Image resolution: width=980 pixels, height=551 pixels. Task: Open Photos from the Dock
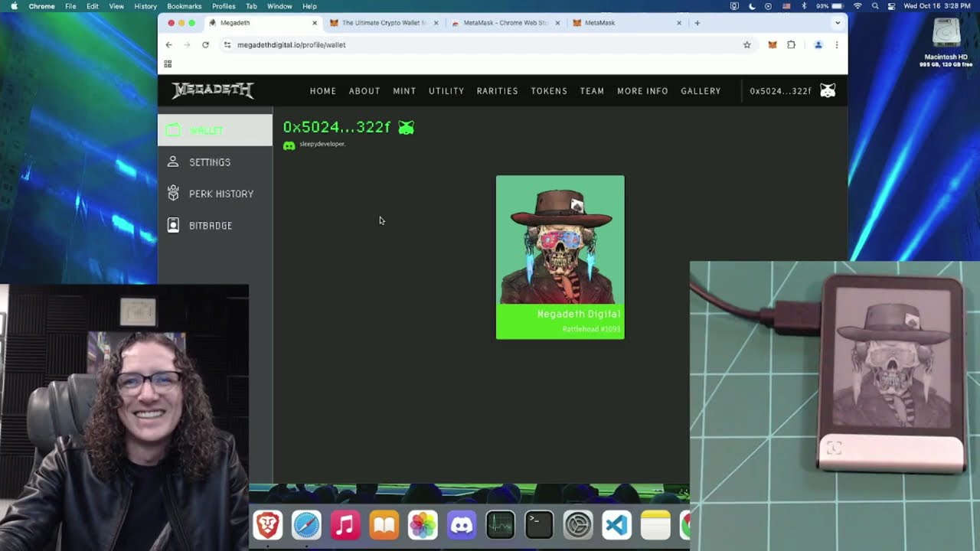click(x=423, y=525)
